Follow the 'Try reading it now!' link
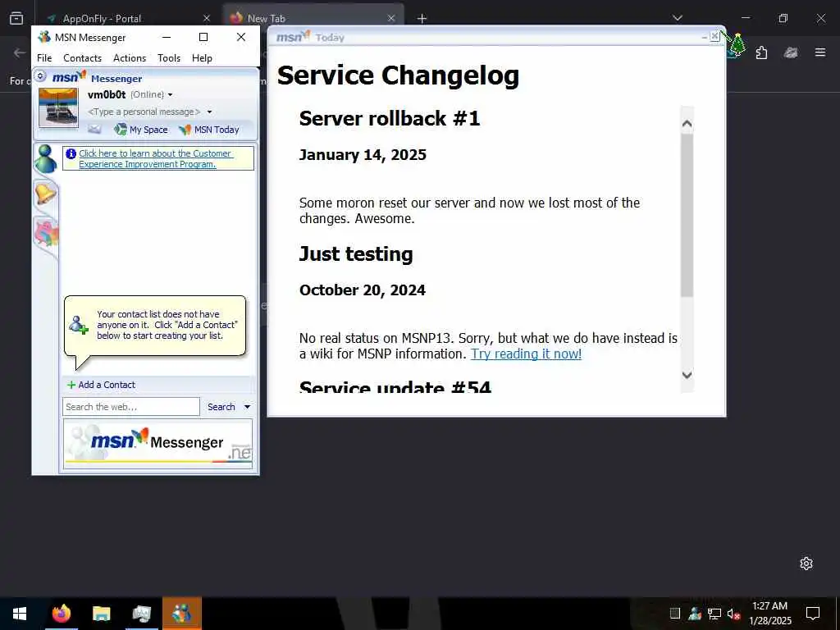 (x=526, y=354)
